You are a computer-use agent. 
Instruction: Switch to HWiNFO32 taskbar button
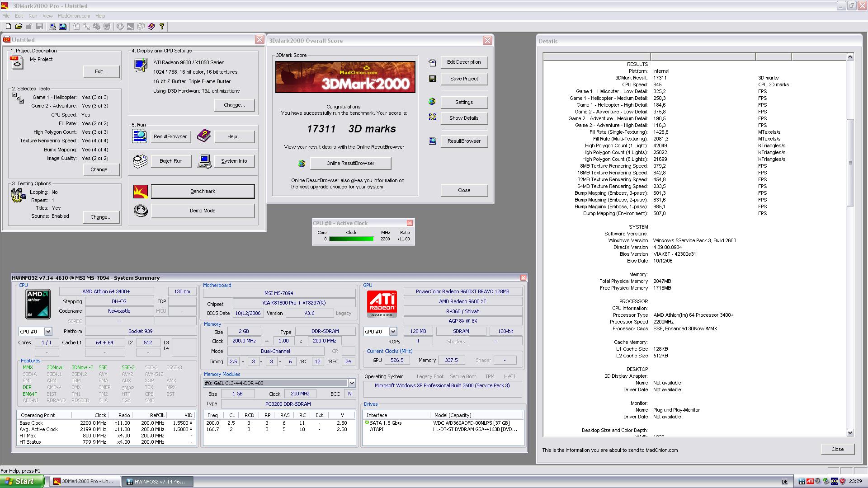point(157,482)
